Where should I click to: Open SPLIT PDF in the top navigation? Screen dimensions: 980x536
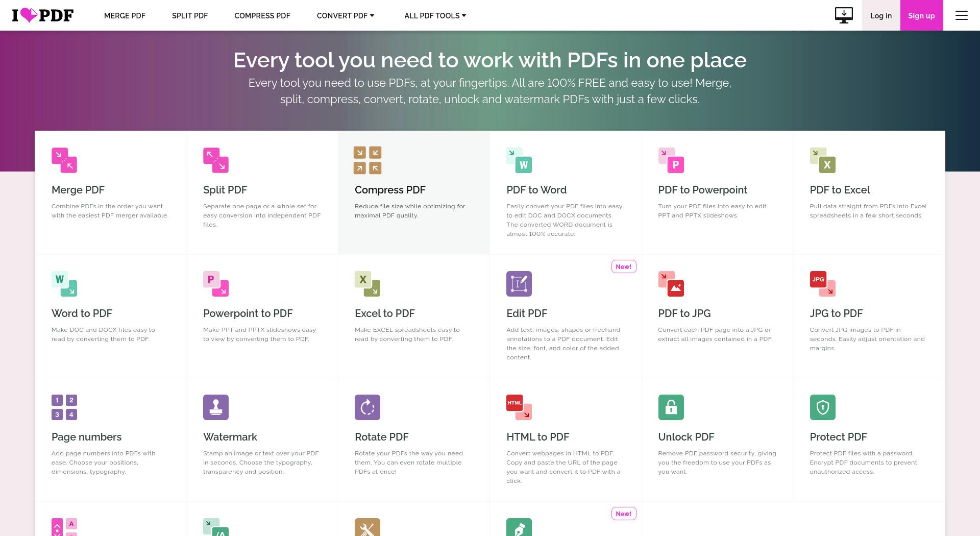pos(190,16)
